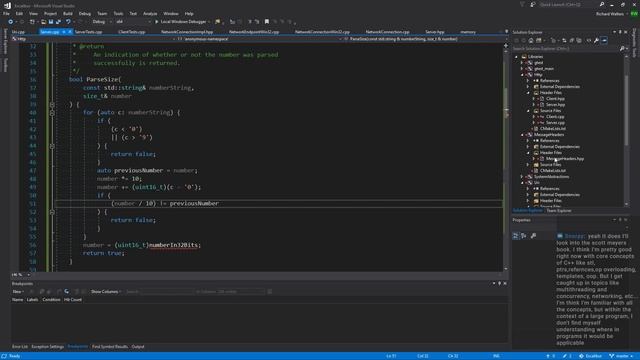Switch to the Output tab

(138, 347)
